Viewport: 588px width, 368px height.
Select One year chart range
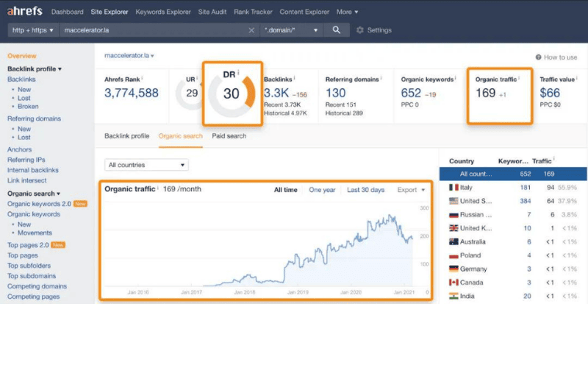pyautogui.click(x=322, y=190)
